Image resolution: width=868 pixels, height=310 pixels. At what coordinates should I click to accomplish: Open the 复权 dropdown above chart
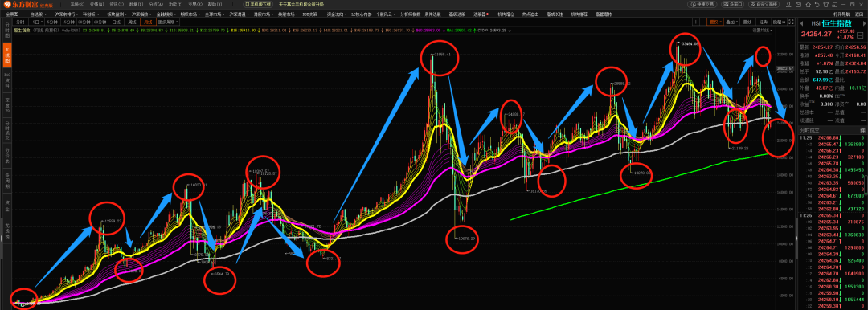[715, 22]
